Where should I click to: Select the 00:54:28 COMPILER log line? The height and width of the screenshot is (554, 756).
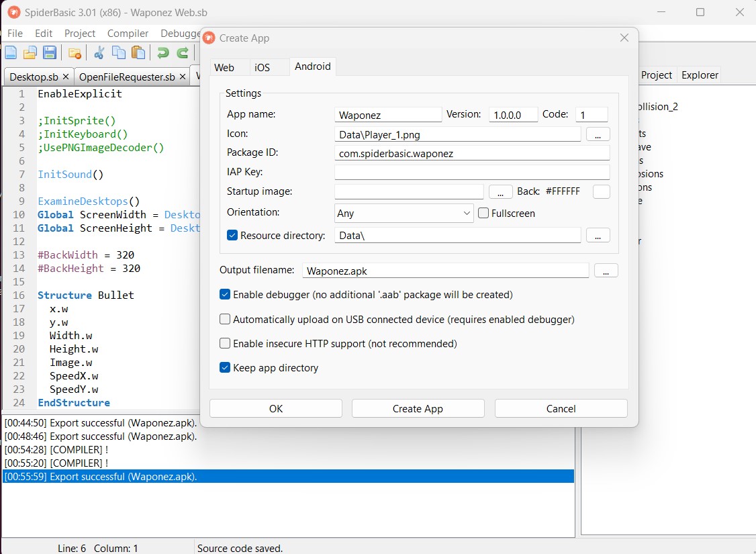(x=288, y=450)
